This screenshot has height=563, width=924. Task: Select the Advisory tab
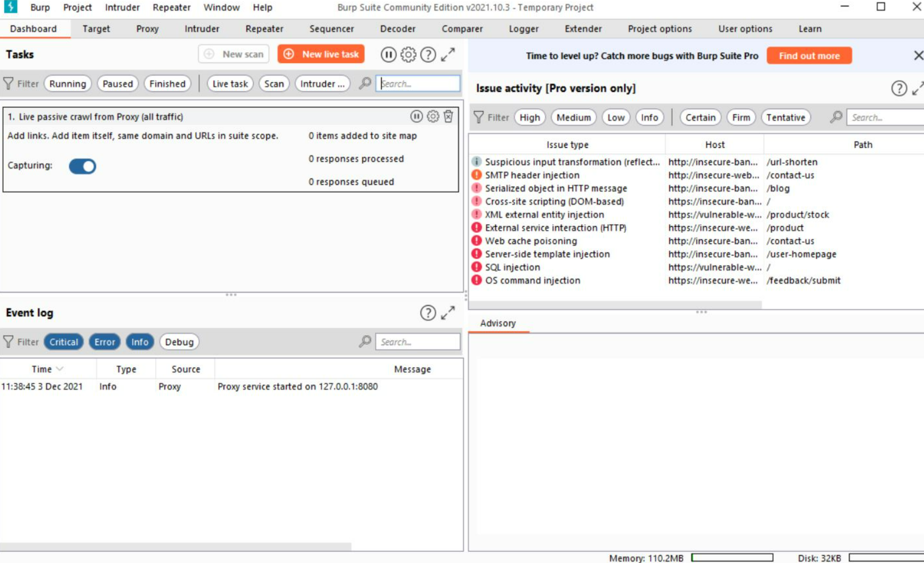tap(498, 323)
